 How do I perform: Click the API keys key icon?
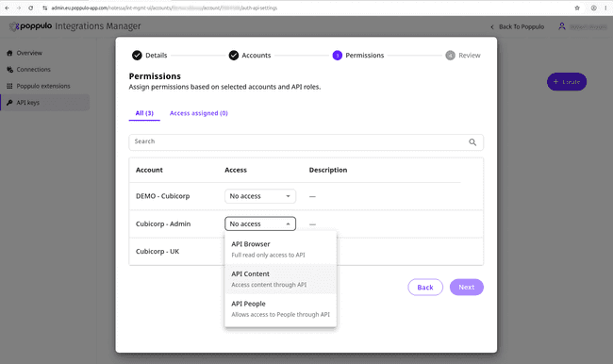coord(9,103)
